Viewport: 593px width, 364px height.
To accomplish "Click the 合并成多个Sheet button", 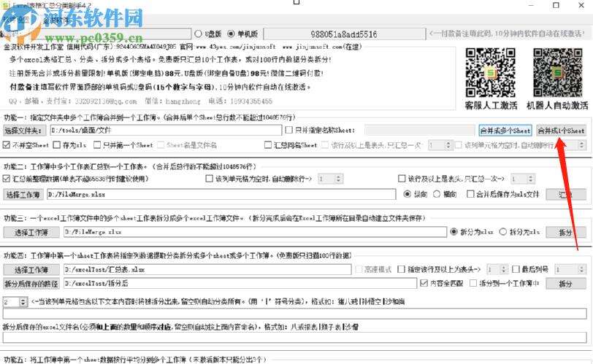I will tap(505, 131).
